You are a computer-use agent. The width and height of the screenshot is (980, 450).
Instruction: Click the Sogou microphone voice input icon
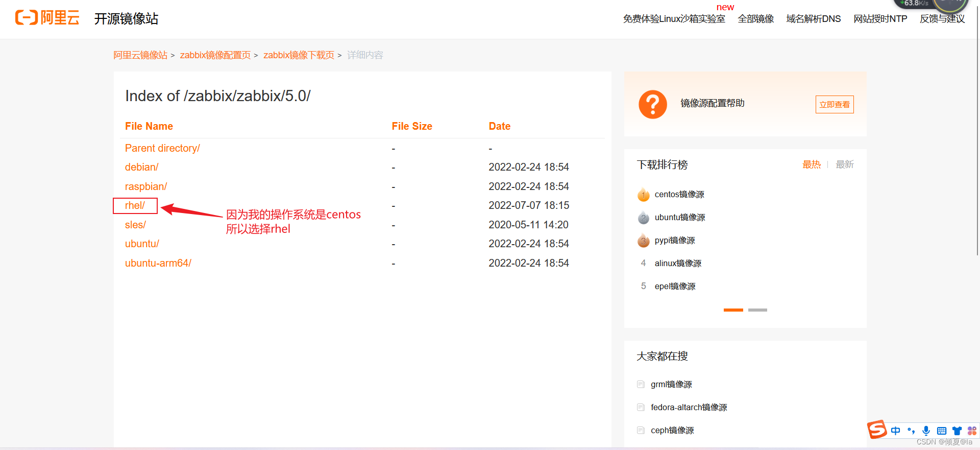pos(926,431)
